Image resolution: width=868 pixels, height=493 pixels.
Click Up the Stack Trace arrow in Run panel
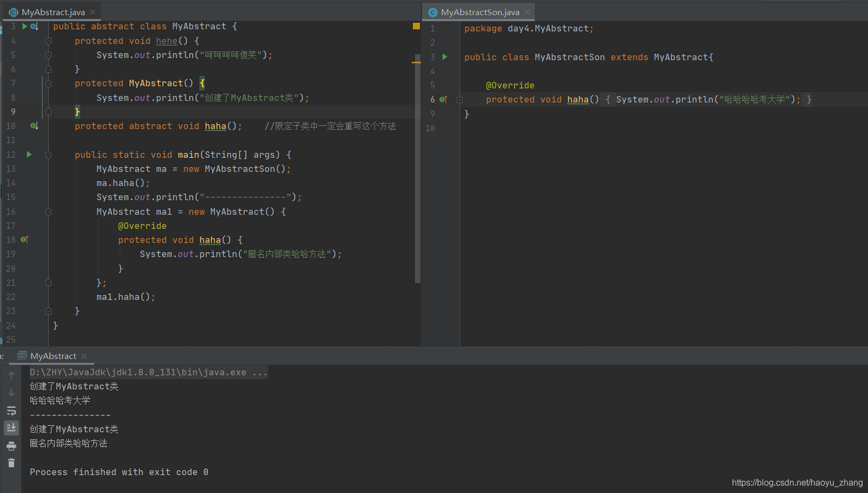tap(11, 375)
